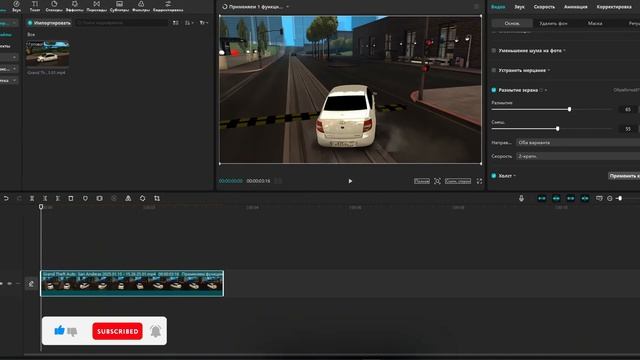The width and height of the screenshot is (640, 360).
Task: Select the Grand Theft Auto clip thumbnail in media
Action: coord(47,53)
